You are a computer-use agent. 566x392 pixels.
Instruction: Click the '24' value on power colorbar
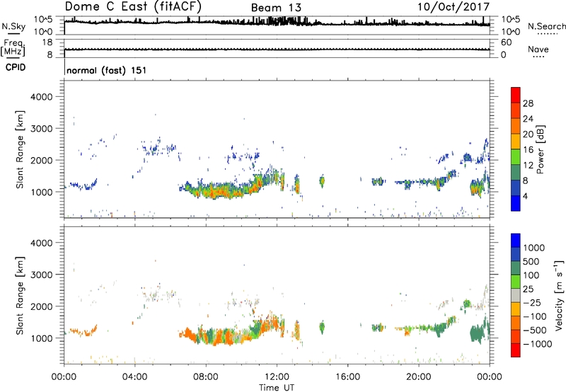[x=528, y=119]
